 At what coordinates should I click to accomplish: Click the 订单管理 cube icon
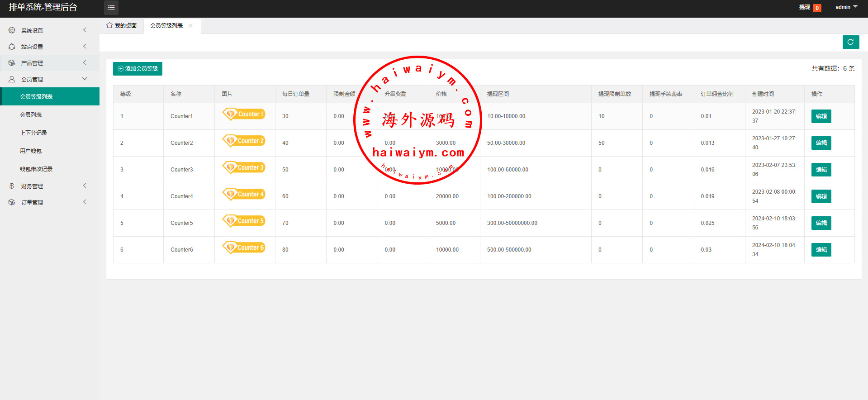[x=12, y=202]
